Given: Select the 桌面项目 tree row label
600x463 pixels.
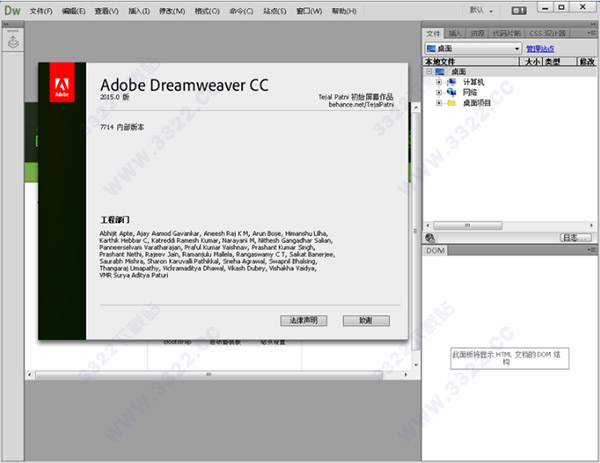Looking at the screenshot, I should click(477, 103).
